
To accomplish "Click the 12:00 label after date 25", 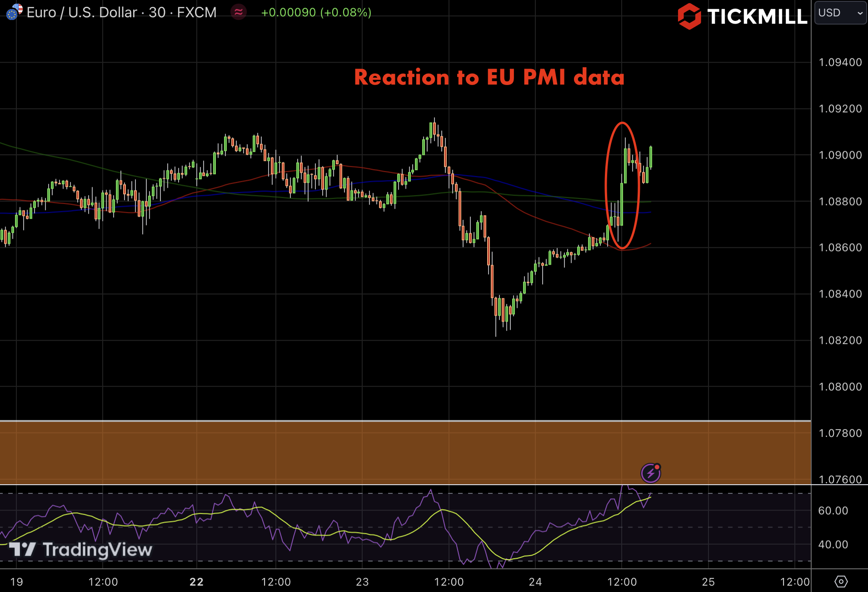I will 795,582.
